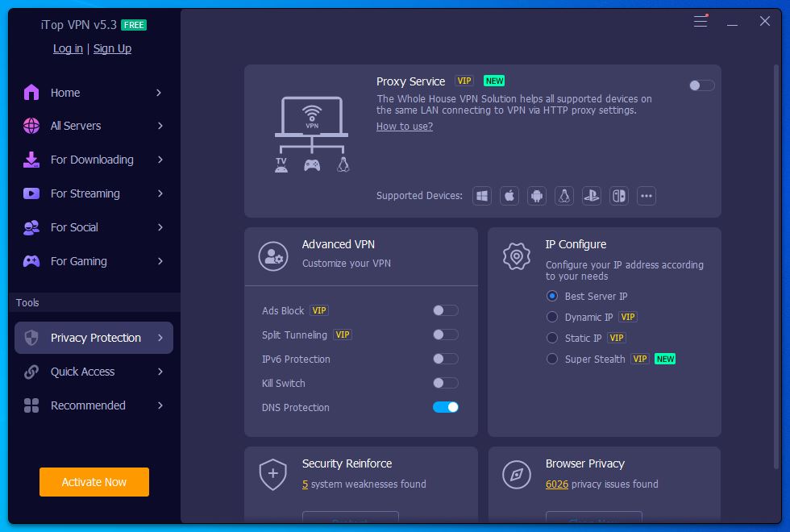Image resolution: width=790 pixels, height=532 pixels.
Task: Open the For Streaming section
Action: click(94, 193)
